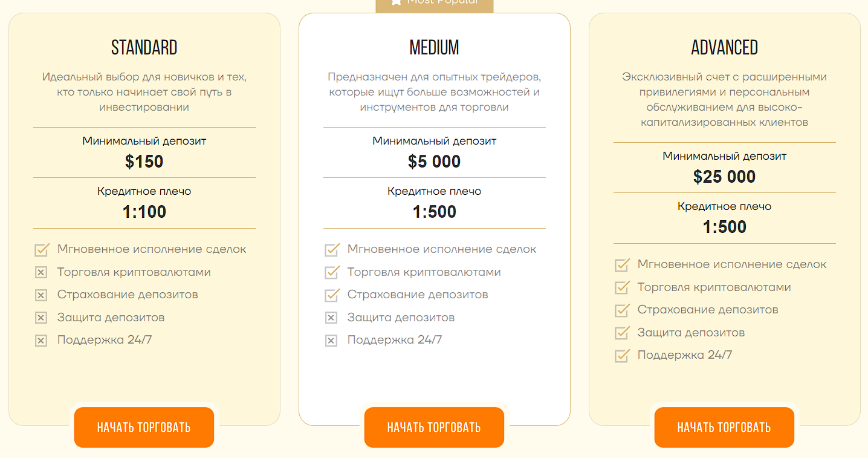Image resolution: width=868 pixels, height=458 pixels.
Task: Click the cross icon for Standard Поддержка 24/7
Action: coord(41,341)
